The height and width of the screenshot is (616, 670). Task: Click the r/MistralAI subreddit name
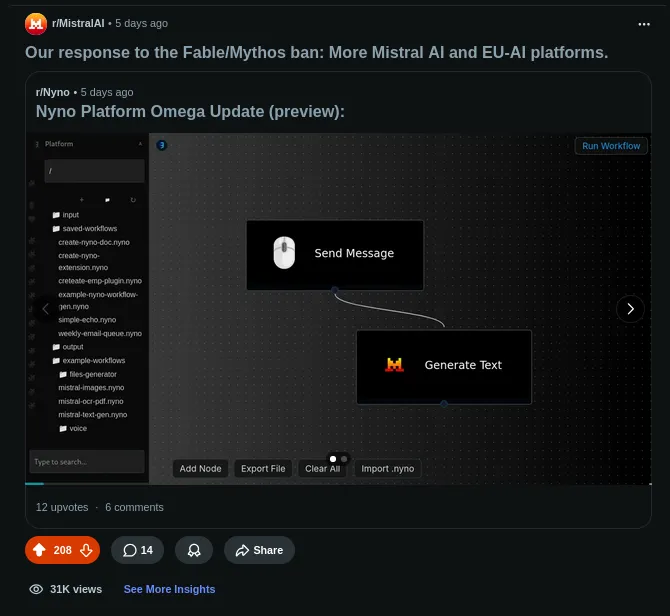78,23
